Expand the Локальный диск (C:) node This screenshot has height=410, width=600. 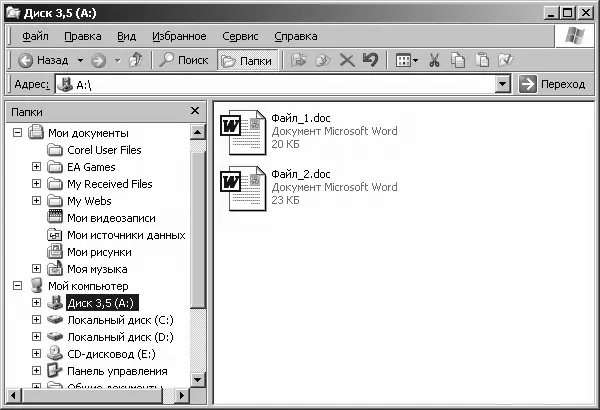[x=36, y=319]
